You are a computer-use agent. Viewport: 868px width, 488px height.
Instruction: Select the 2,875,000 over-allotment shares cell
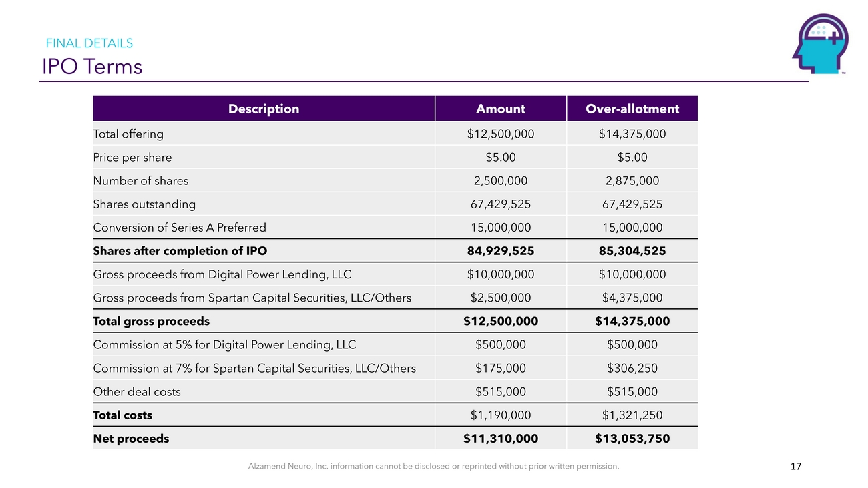click(632, 181)
